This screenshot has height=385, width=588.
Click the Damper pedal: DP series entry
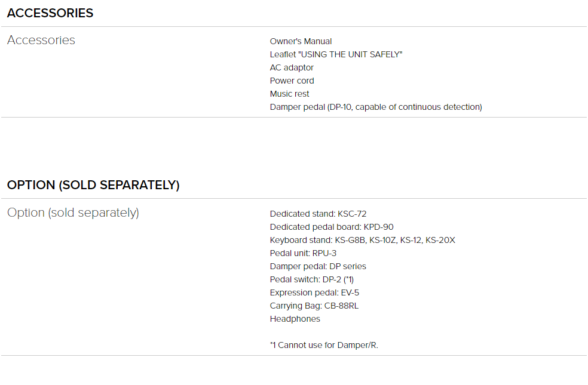(318, 266)
